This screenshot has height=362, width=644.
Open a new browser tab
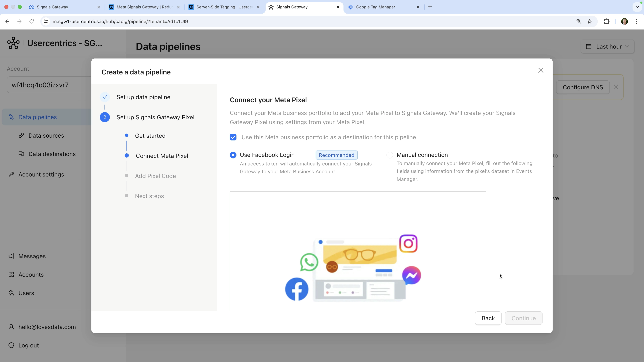(x=430, y=7)
